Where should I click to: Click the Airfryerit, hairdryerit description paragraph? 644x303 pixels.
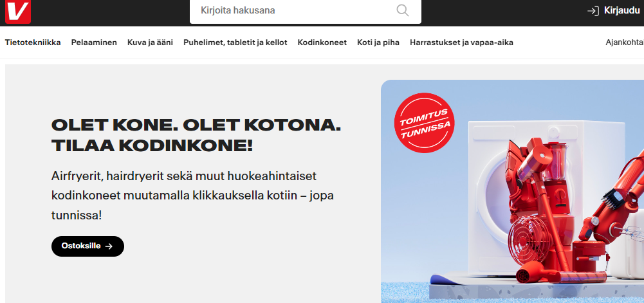click(x=192, y=196)
